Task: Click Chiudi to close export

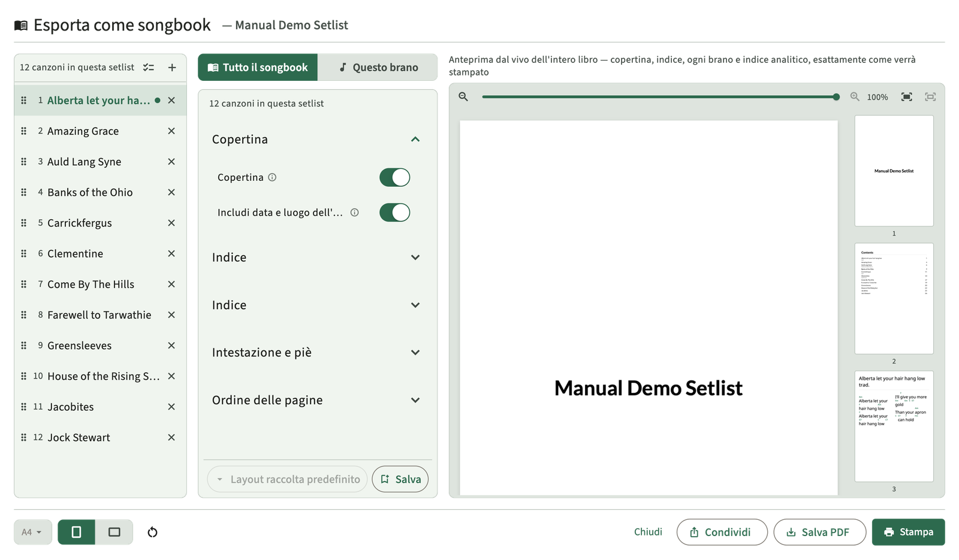Action: 648,532
